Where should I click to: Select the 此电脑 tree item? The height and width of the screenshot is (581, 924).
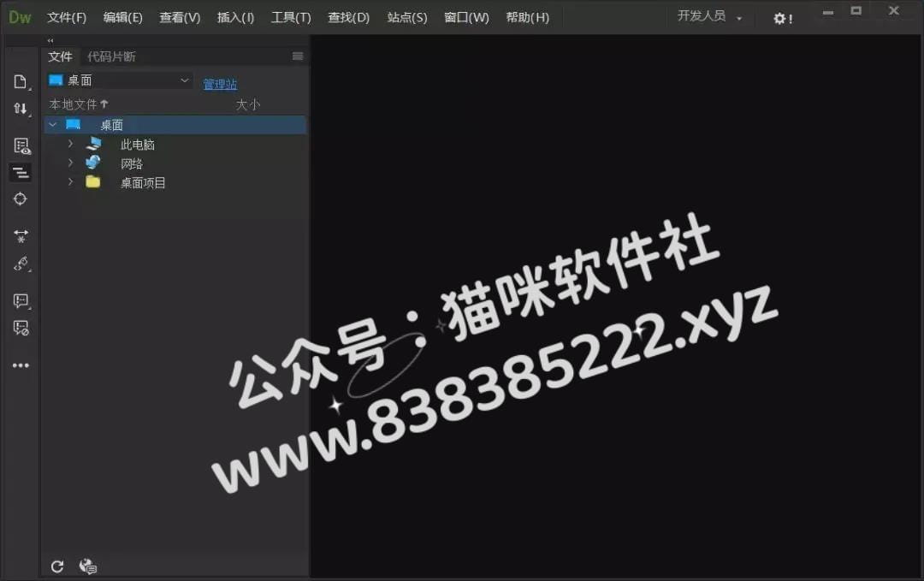pos(137,145)
